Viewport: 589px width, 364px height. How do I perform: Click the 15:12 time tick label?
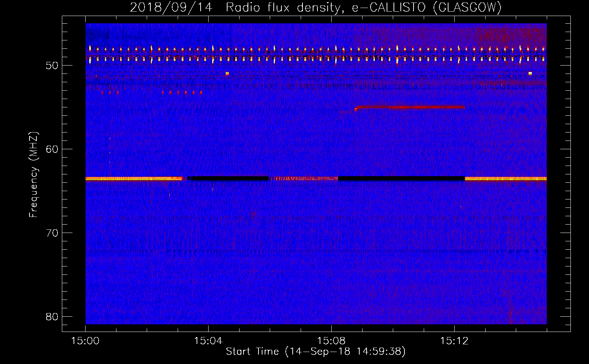click(x=454, y=341)
